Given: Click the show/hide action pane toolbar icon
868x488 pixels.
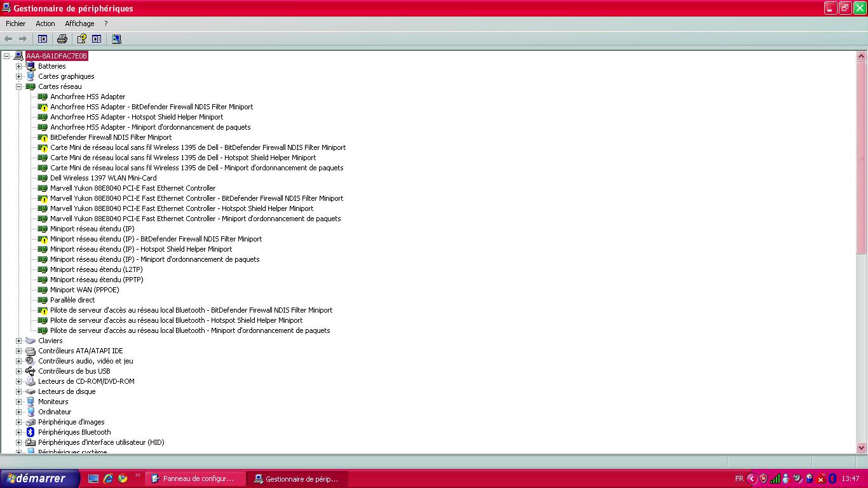Looking at the screenshot, I should click(x=97, y=39).
